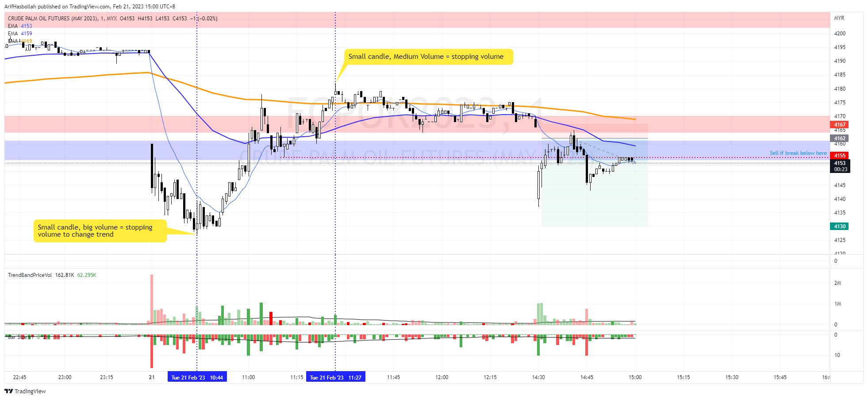Click the 15:30 time axis label
Viewport: 868px width, 399px height.
coord(732,377)
